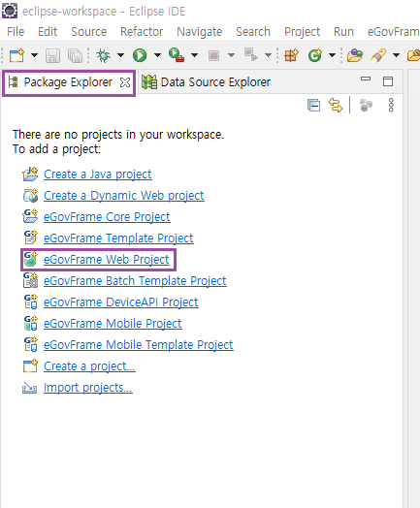Click the Java project folder icon
Viewport: 420px width, 508px height.
pyautogui.click(x=30, y=174)
